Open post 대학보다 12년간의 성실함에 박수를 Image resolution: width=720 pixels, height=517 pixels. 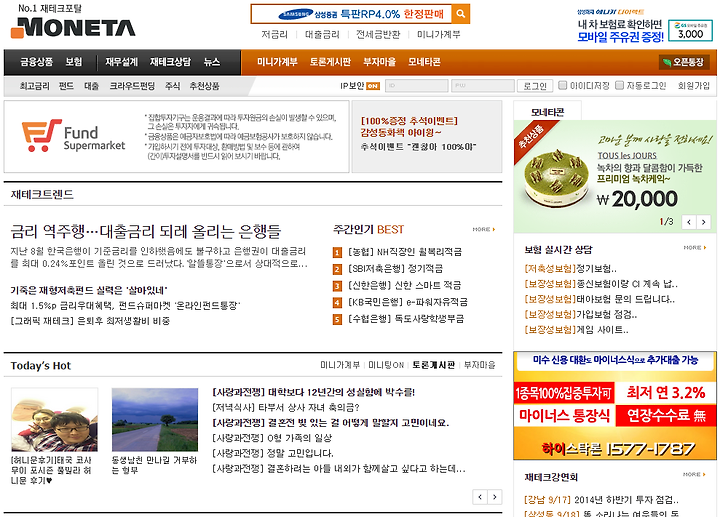pyautogui.click(x=313, y=392)
